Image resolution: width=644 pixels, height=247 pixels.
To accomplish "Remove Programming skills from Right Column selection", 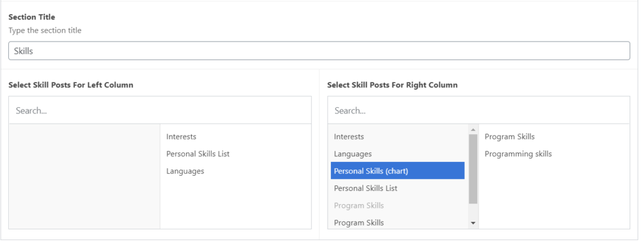I will coord(518,154).
